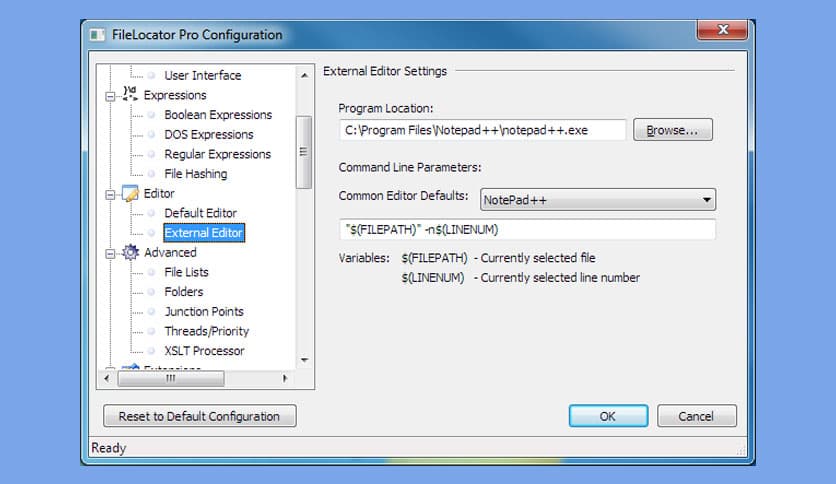Collapse the Expressions tree node
This screenshot has width=836, height=484.
[x=110, y=96]
